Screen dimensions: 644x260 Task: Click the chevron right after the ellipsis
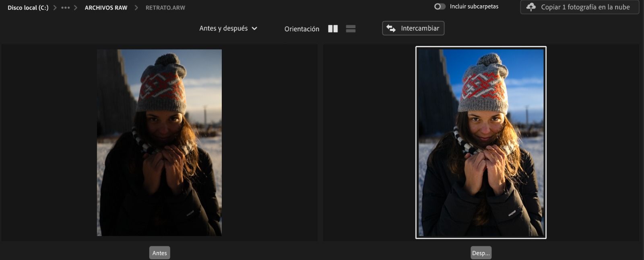(x=75, y=8)
